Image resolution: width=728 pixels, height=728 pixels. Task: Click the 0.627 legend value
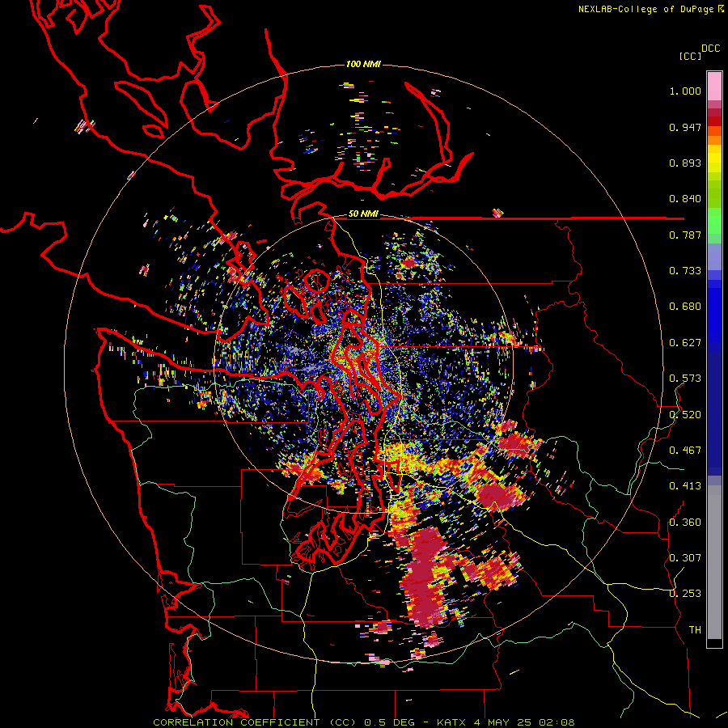685,343
